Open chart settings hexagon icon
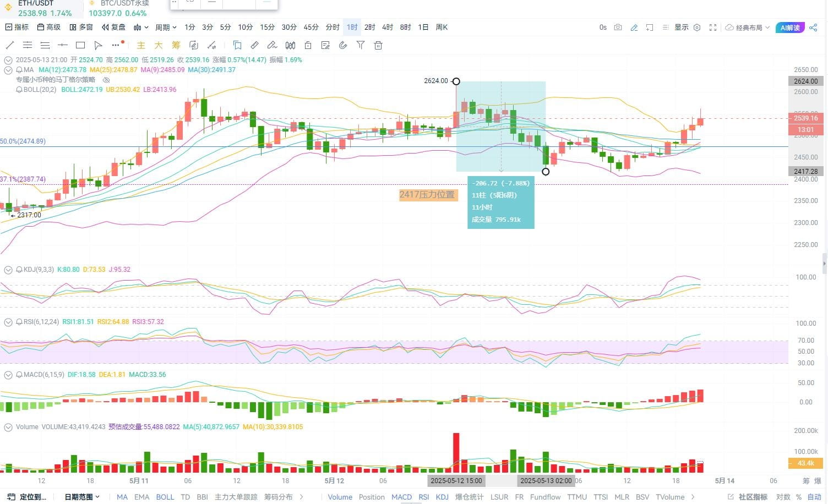This screenshot has width=828, height=504. click(697, 28)
